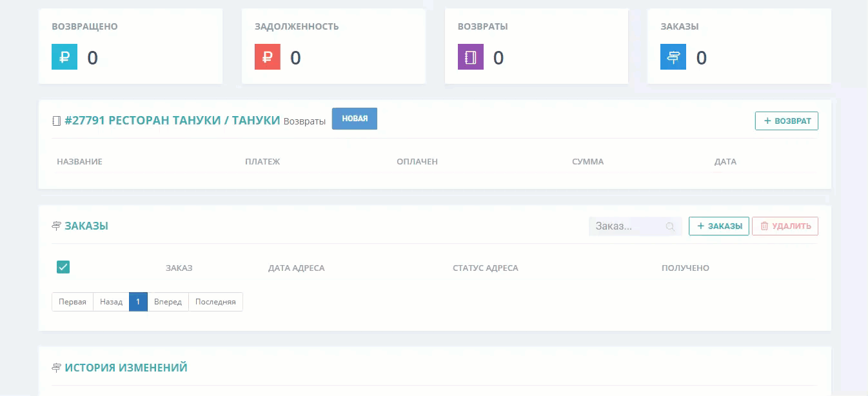This screenshot has width=868, height=396.
Task: Click the Оплачен column header
Action: pyautogui.click(x=417, y=161)
